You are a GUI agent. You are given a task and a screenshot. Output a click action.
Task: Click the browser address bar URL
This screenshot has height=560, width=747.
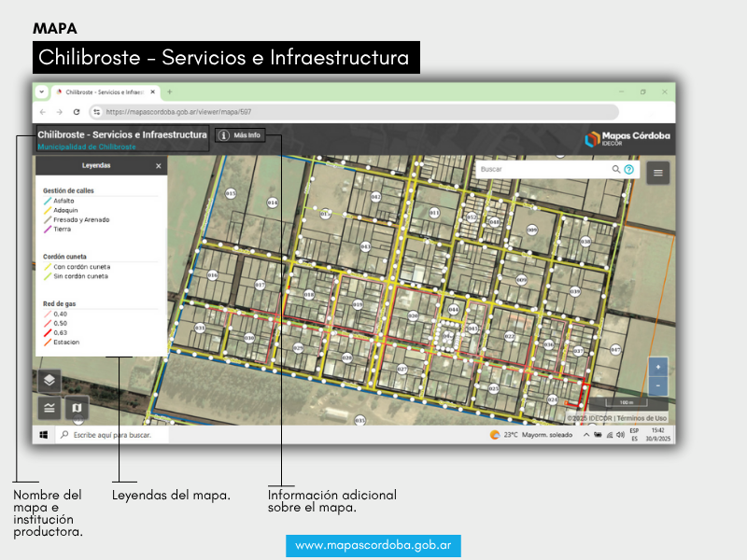tap(177, 111)
